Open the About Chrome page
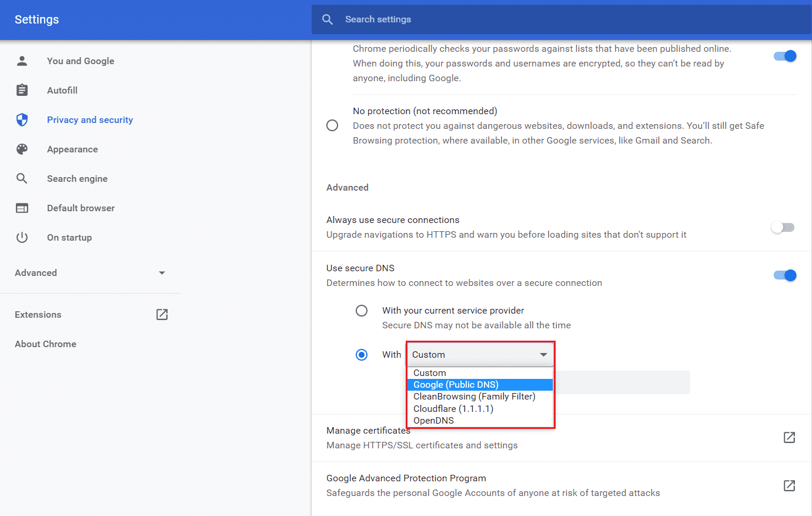The height and width of the screenshot is (516, 812). (45, 344)
